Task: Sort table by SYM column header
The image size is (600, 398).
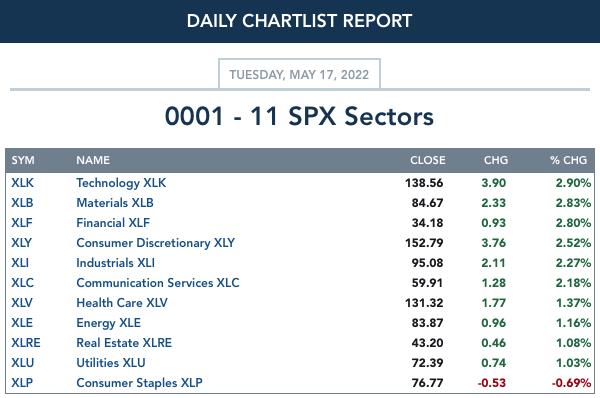Action: (23, 160)
